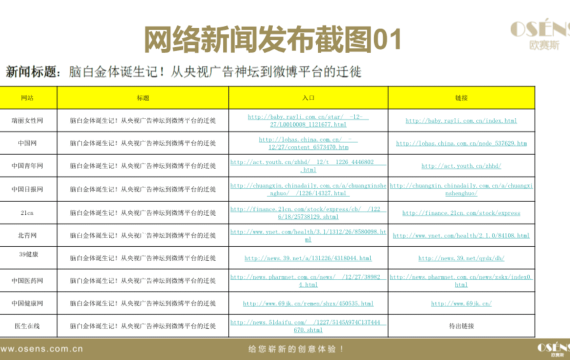Screen dimensions: 570x360
Task: Select the title cell in the 瑞丽女性网 row
Action: click(143, 120)
